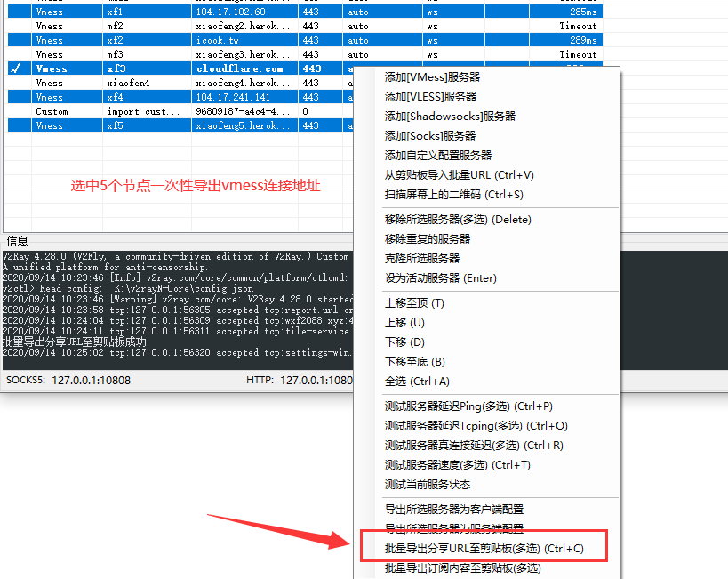This screenshot has height=579, width=728.
Task: Choose 克隆所选服务器 option
Action: (422, 258)
